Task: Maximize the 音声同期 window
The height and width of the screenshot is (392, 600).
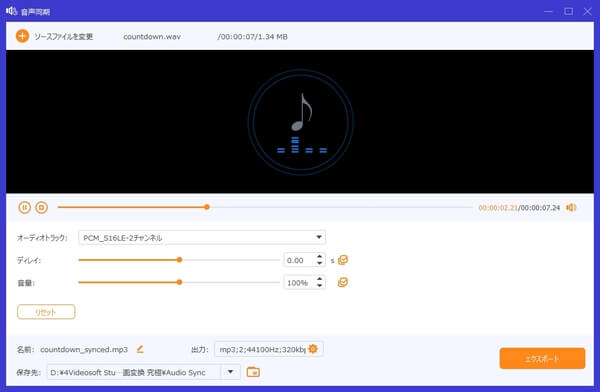Action: pyautogui.click(x=569, y=11)
